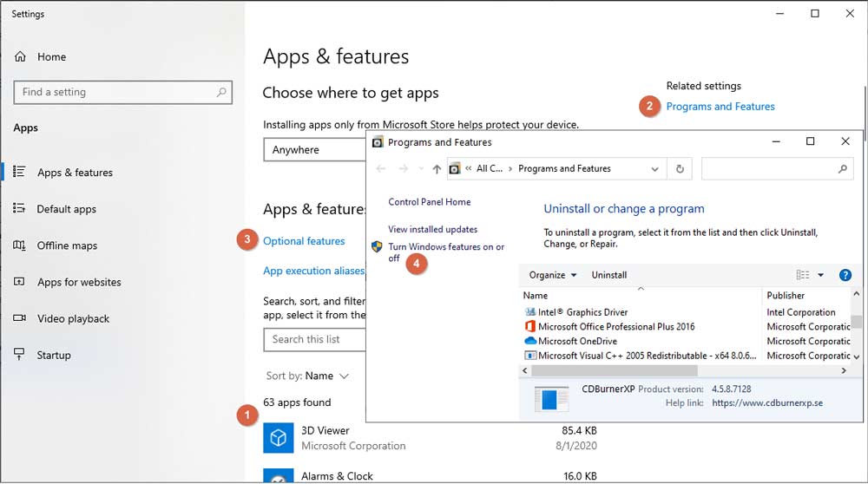
Task: Go to Video playback settings
Action: point(73,318)
